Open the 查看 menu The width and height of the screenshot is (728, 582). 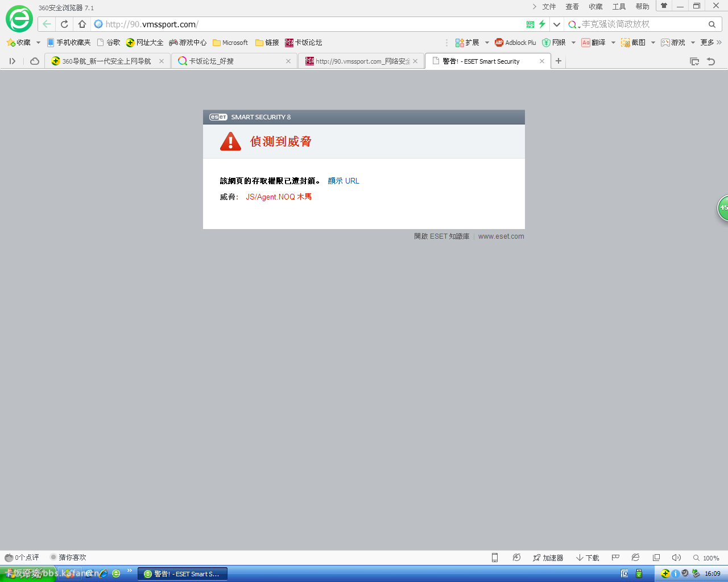[x=572, y=6]
